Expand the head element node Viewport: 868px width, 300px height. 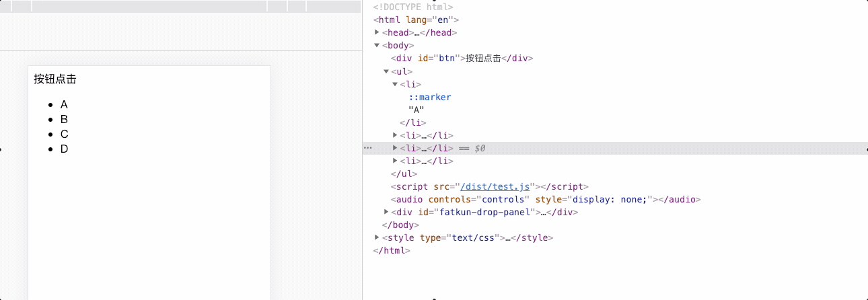pyautogui.click(x=377, y=32)
